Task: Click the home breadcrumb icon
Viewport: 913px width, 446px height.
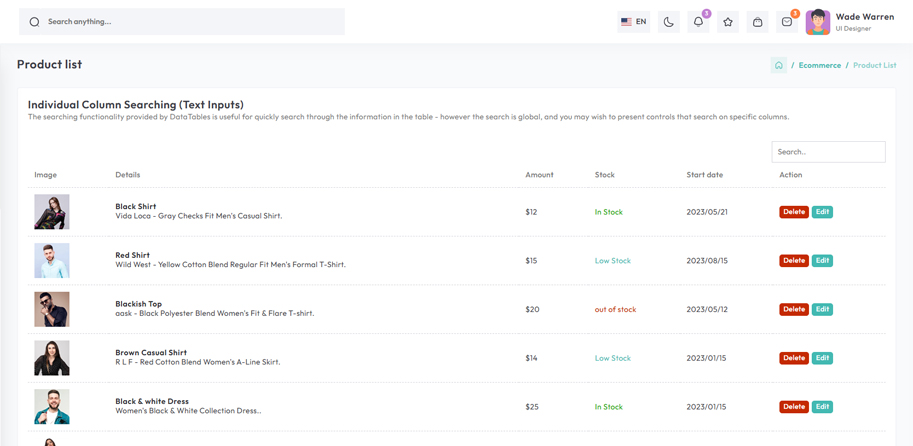Action: (778, 65)
